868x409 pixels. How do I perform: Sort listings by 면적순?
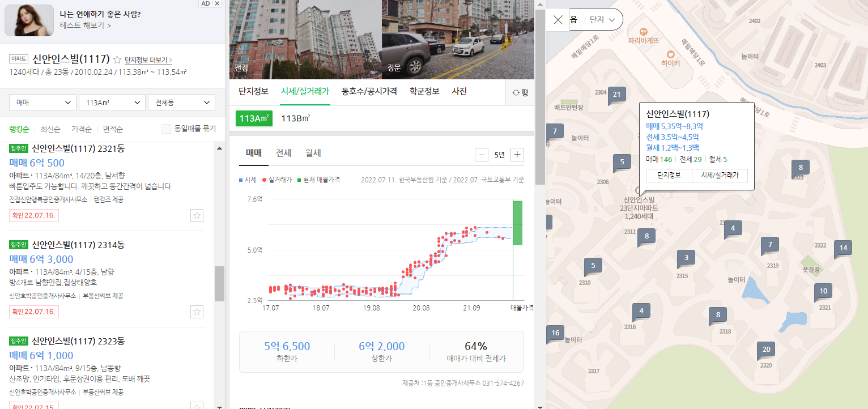coord(113,129)
